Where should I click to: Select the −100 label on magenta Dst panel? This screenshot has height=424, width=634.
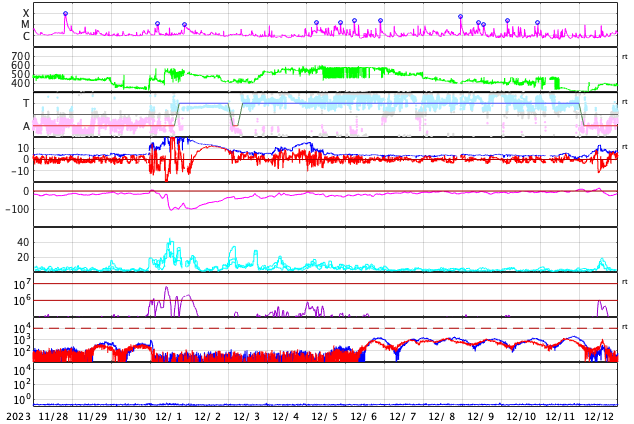[18, 209]
